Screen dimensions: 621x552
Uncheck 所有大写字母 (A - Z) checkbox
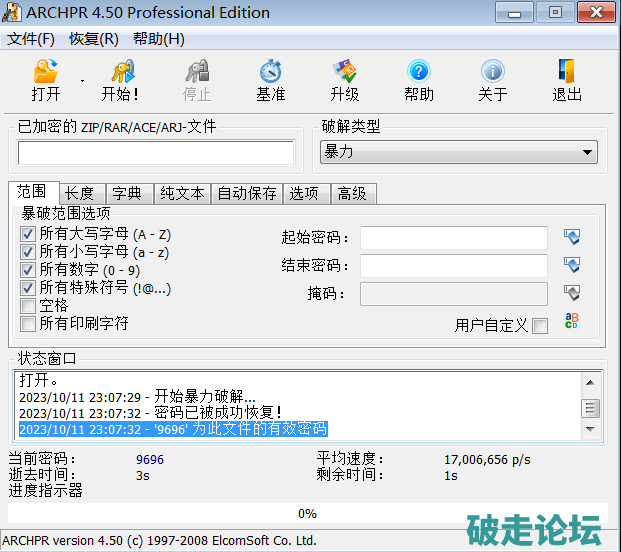pos(28,234)
